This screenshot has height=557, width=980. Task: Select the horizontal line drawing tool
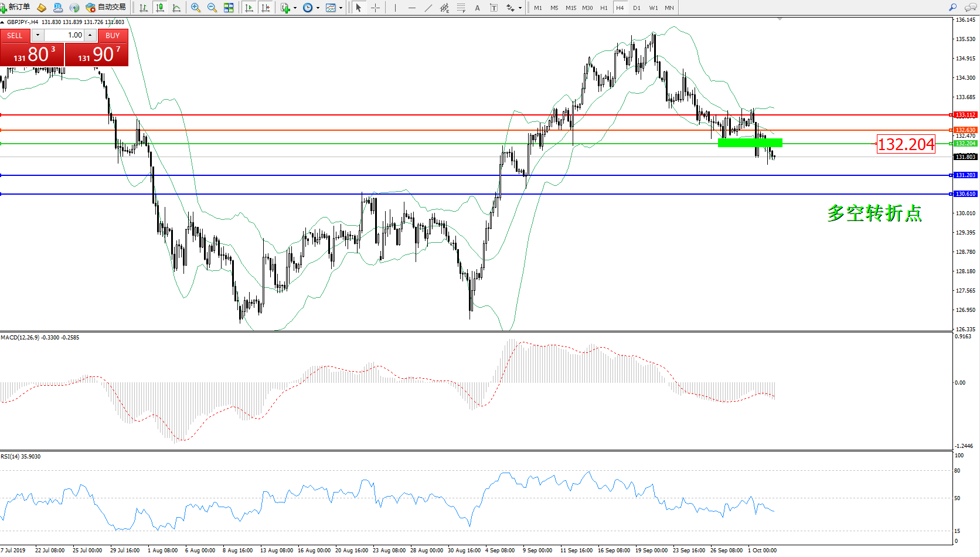pos(412,8)
